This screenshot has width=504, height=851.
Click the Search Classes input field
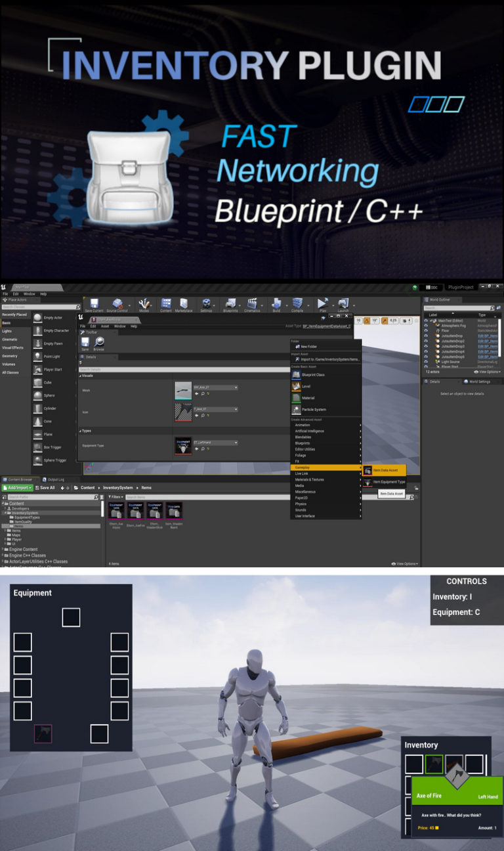pos(41,307)
